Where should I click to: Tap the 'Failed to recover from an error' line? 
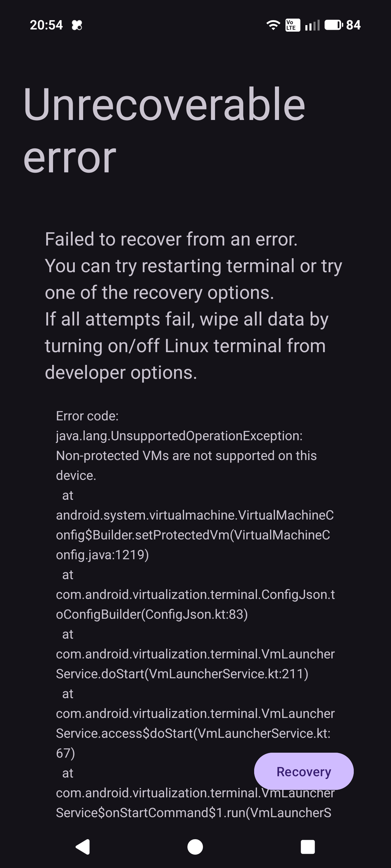171,239
